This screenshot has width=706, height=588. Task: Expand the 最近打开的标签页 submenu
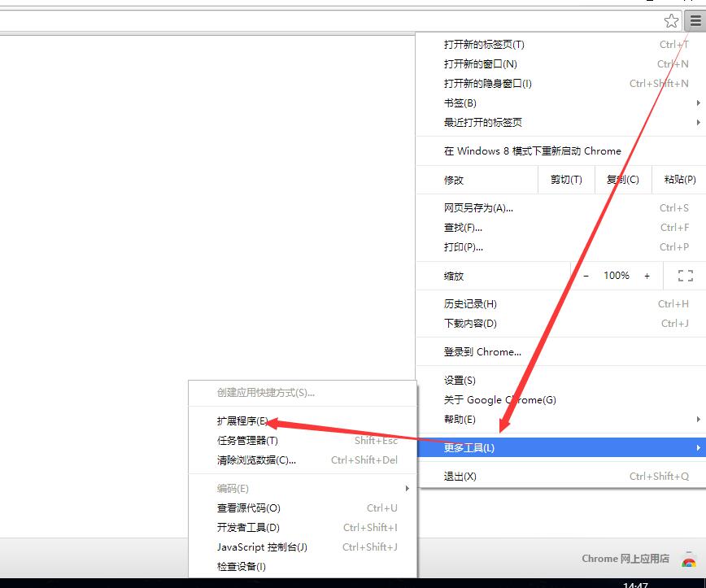tap(560, 123)
